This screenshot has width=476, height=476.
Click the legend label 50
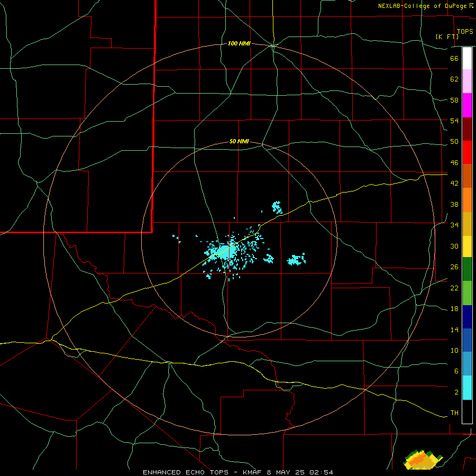[x=454, y=142]
